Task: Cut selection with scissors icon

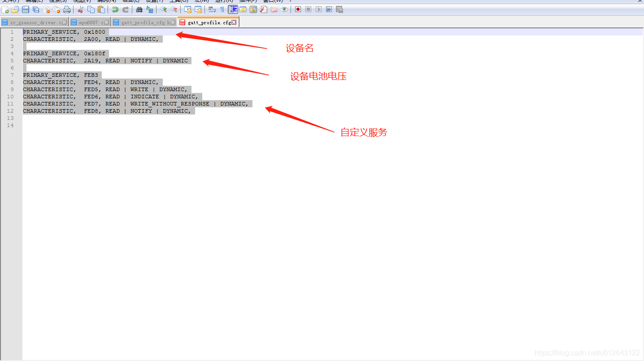Action: (x=81, y=9)
